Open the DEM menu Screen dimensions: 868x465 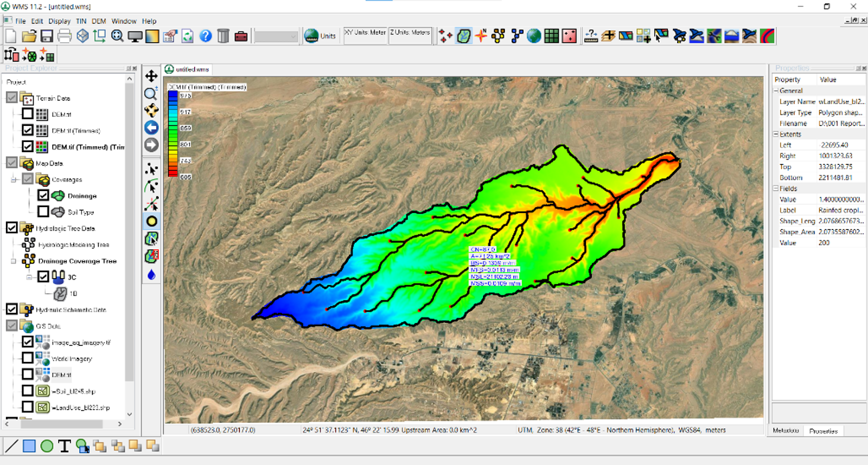[x=98, y=21]
